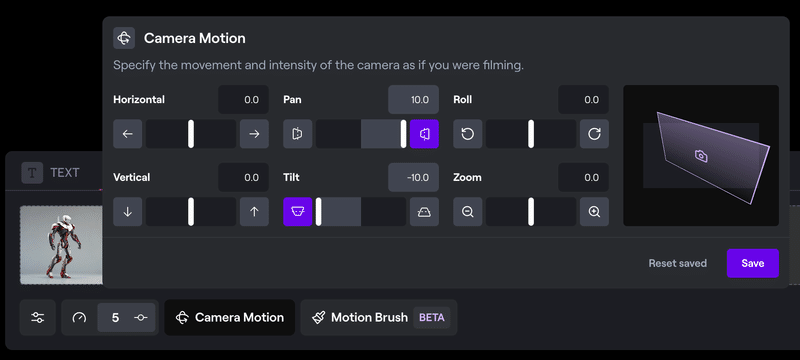Click the Vertical move down arrow

pos(128,212)
